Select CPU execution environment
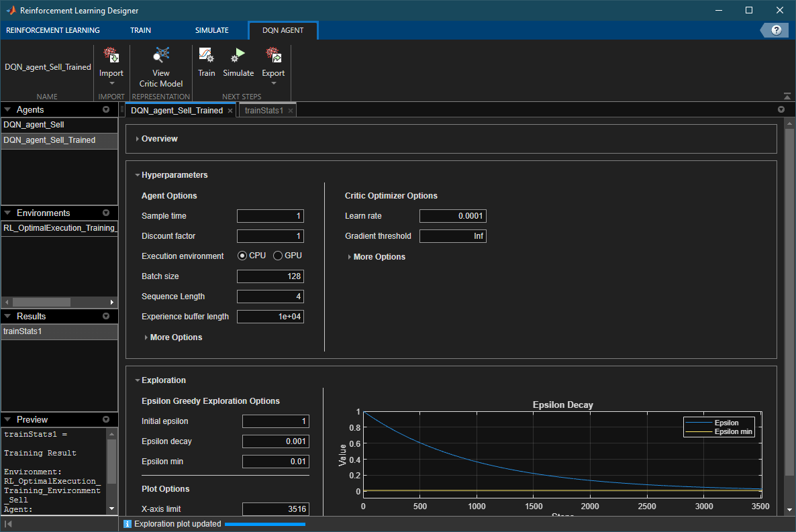The image size is (796, 532). pyautogui.click(x=242, y=256)
